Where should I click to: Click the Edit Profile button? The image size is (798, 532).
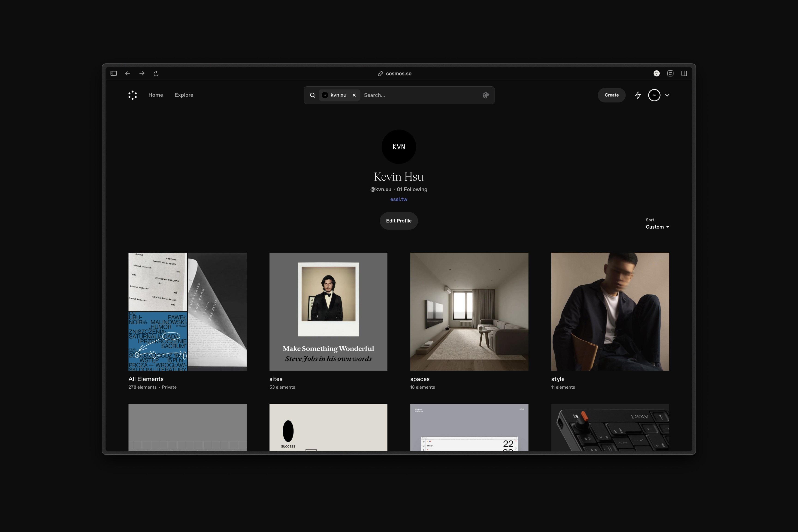coord(399,221)
